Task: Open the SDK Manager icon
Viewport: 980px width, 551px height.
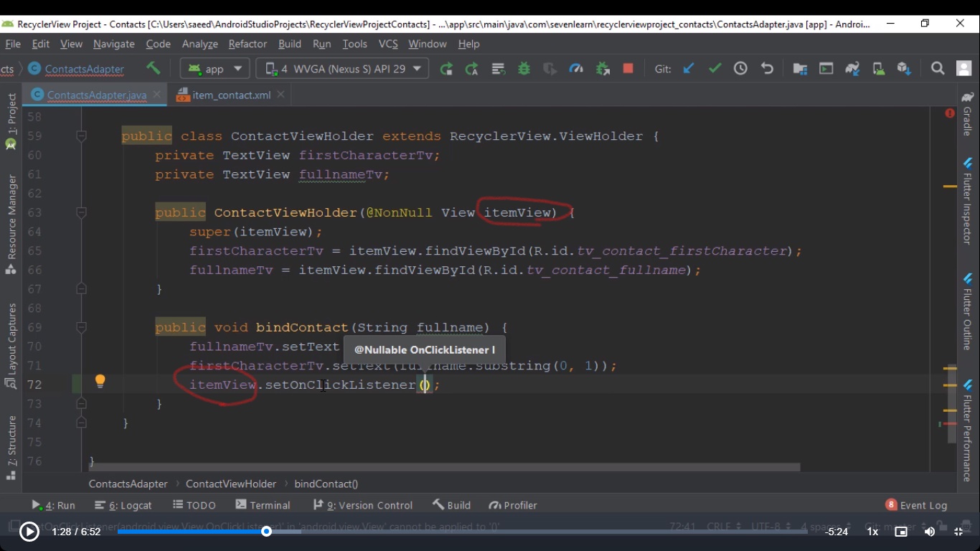Action: [904, 69]
